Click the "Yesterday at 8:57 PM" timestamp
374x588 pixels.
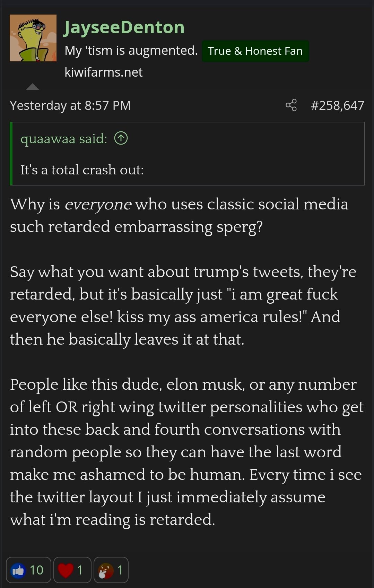(70, 105)
